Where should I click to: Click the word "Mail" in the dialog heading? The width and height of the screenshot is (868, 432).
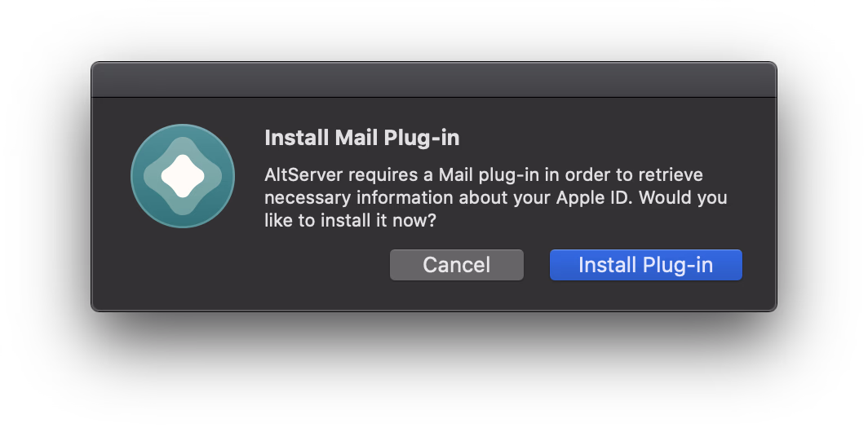pos(355,138)
